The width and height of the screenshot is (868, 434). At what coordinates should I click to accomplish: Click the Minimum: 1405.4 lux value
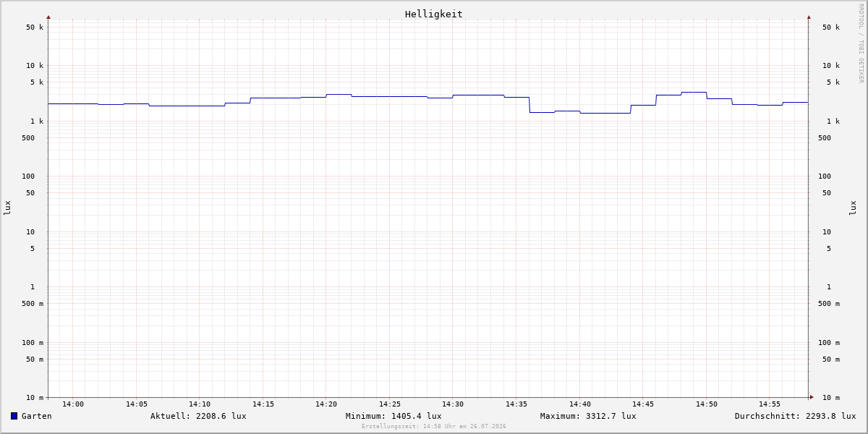click(x=393, y=416)
